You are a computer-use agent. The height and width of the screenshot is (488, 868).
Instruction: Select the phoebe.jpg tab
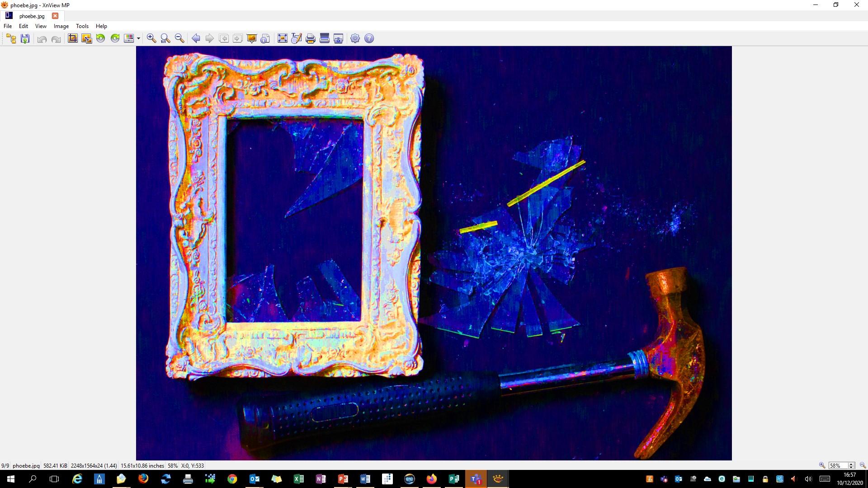coord(32,16)
